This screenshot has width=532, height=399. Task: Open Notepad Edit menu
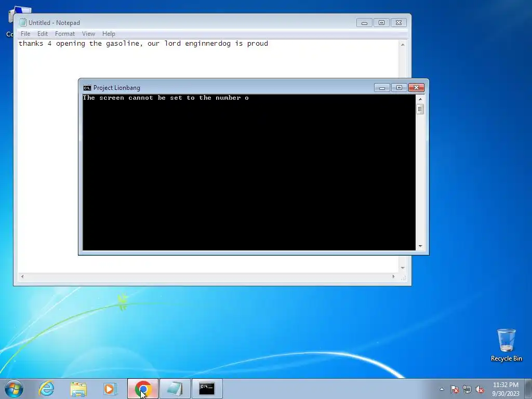pyautogui.click(x=43, y=34)
